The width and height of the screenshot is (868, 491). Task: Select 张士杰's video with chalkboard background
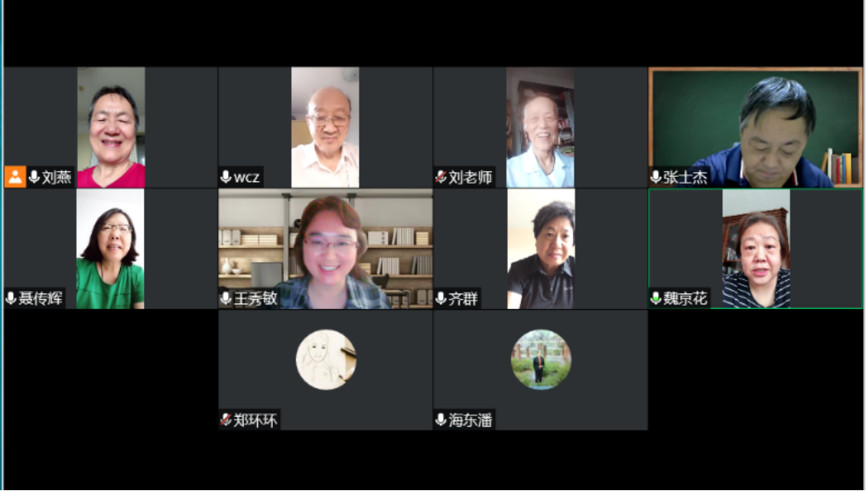click(756, 127)
